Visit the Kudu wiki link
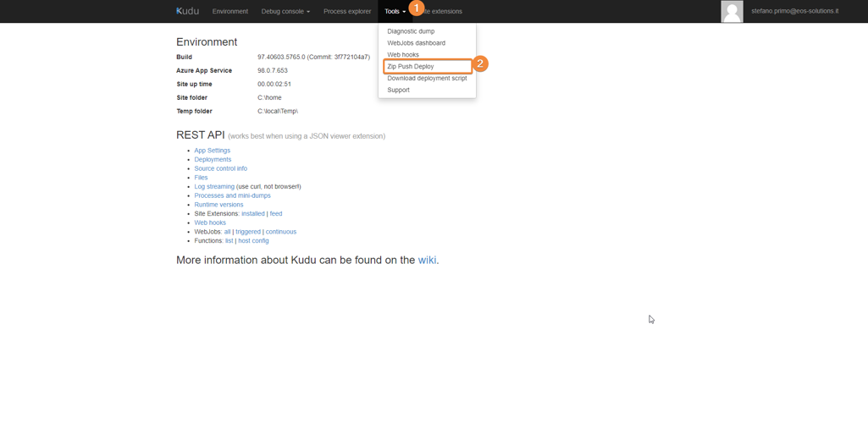868x423 pixels. pyautogui.click(x=427, y=261)
